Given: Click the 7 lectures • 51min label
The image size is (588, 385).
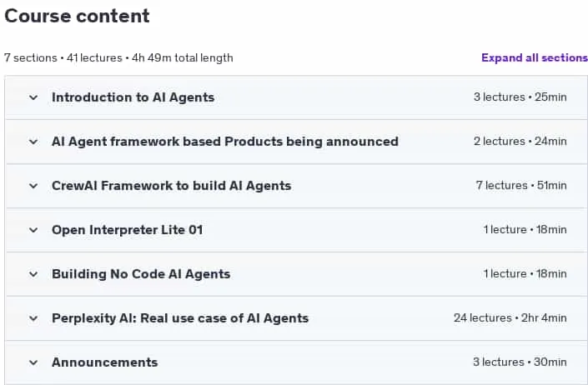Looking at the screenshot, I should click(521, 185).
